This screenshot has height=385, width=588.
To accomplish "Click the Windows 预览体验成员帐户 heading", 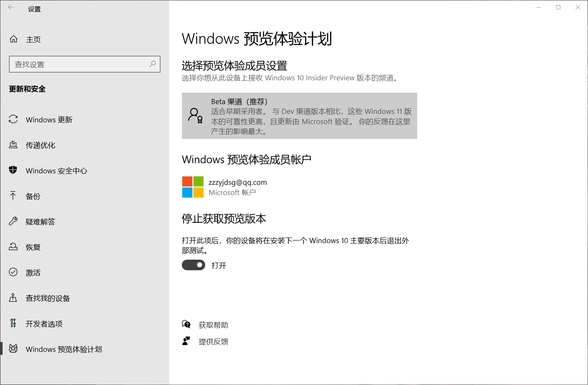I will click(x=246, y=159).
